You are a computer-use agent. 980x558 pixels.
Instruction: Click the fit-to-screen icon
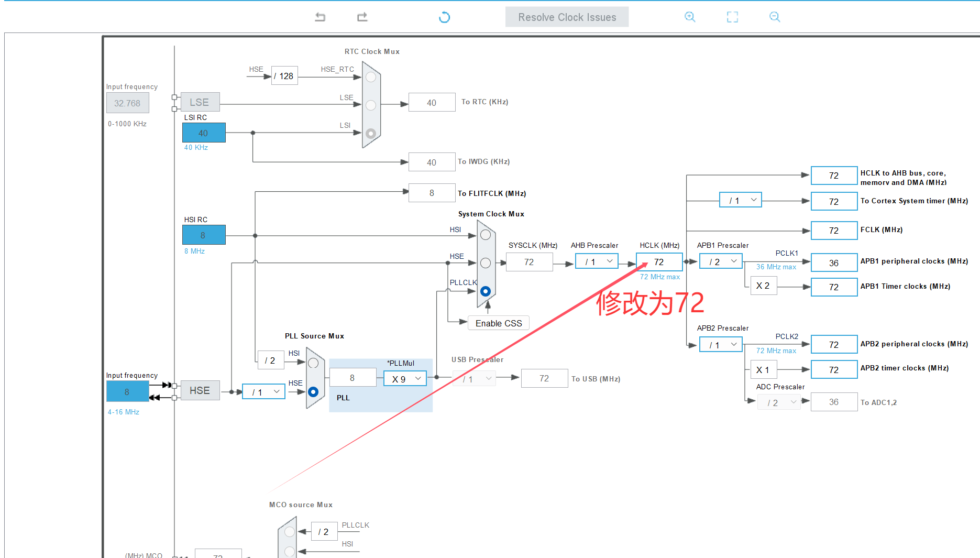(x=732, y=17)
